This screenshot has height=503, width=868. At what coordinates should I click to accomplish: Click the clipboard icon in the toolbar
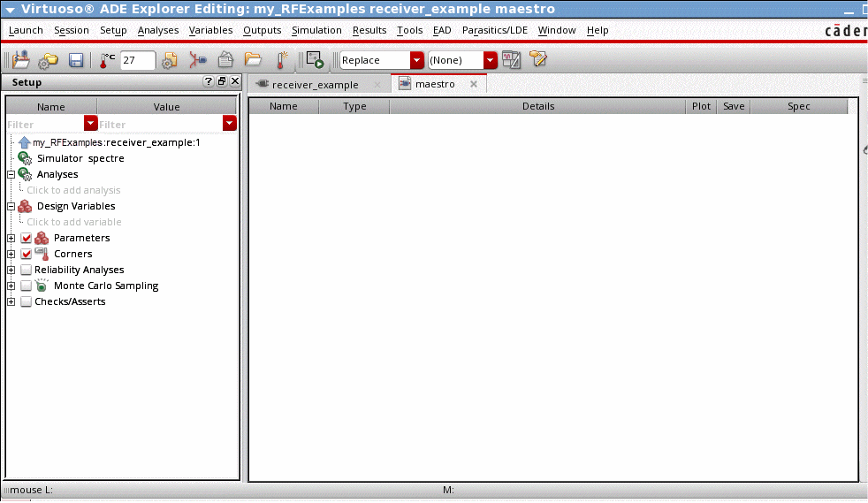(x=225, y=60)
